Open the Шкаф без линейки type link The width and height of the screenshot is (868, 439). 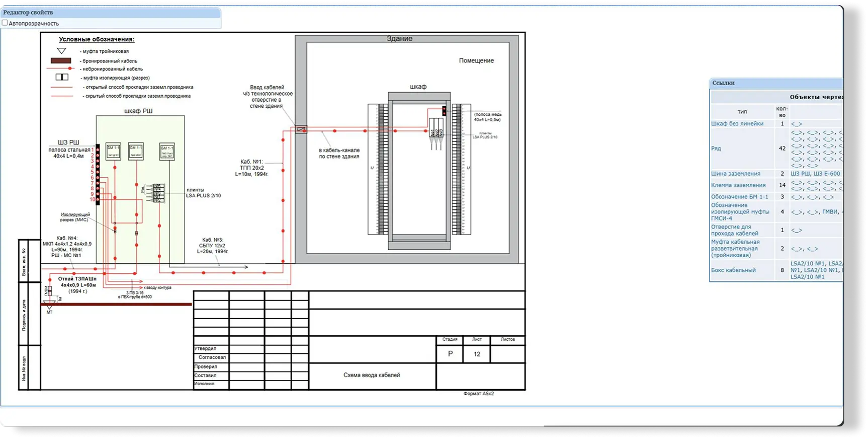pyautogui.click(x=737, y=123)
